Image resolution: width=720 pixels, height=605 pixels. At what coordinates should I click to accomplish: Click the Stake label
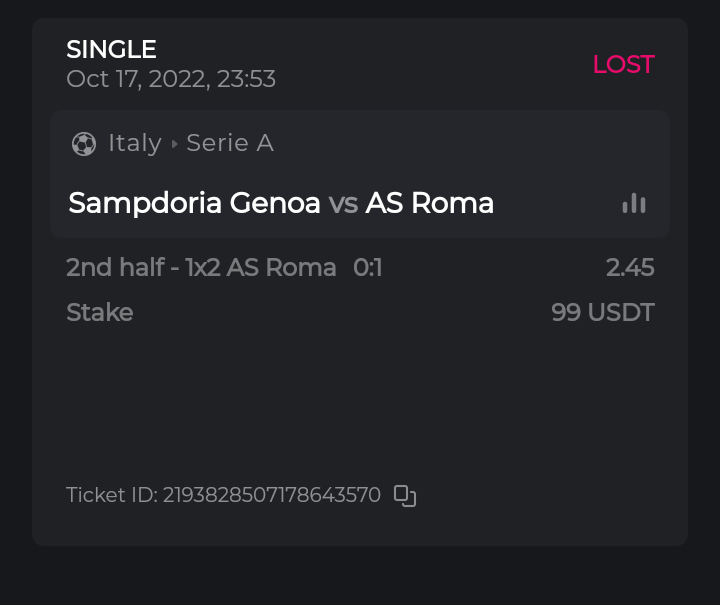point(99,312)
